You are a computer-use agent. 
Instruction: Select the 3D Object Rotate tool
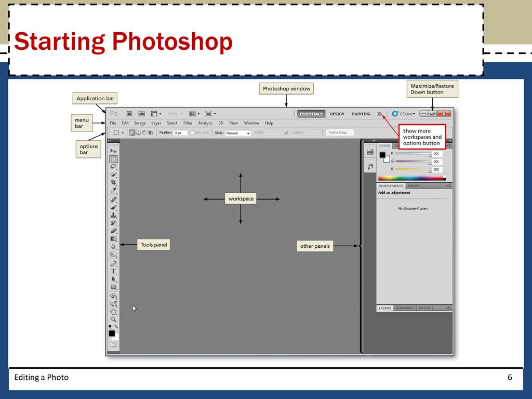pyautogui.click(x=113, y=296)
